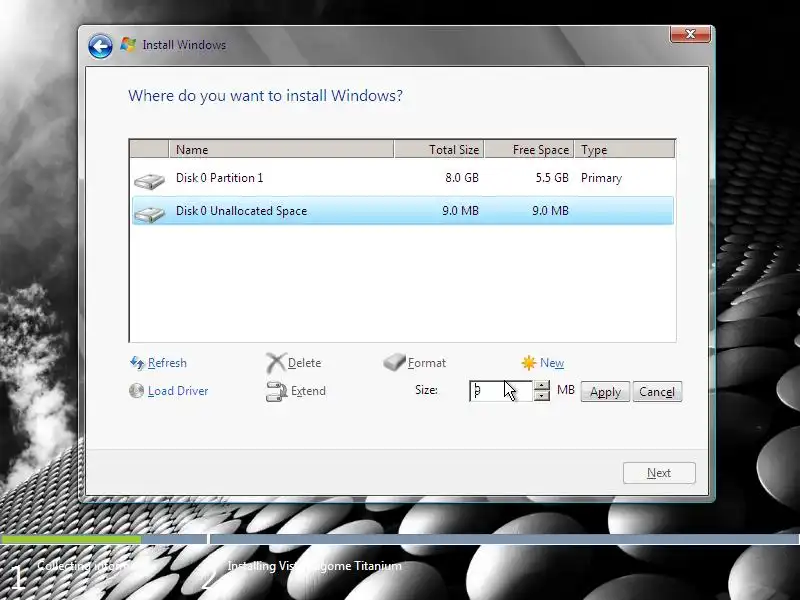Sort by the Total Size column header

tap(439, 149)
